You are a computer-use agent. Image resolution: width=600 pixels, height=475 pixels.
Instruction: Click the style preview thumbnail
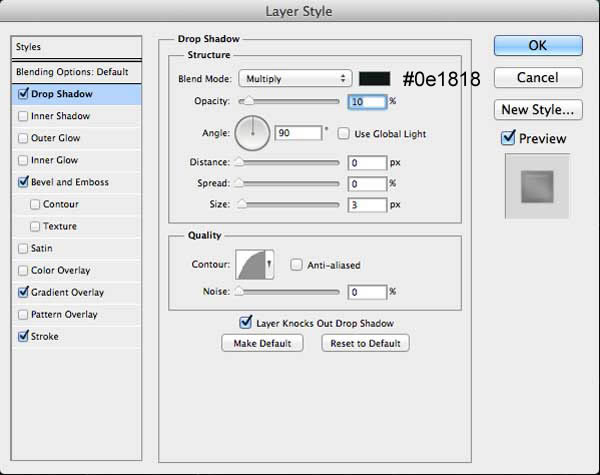[537, 186]
